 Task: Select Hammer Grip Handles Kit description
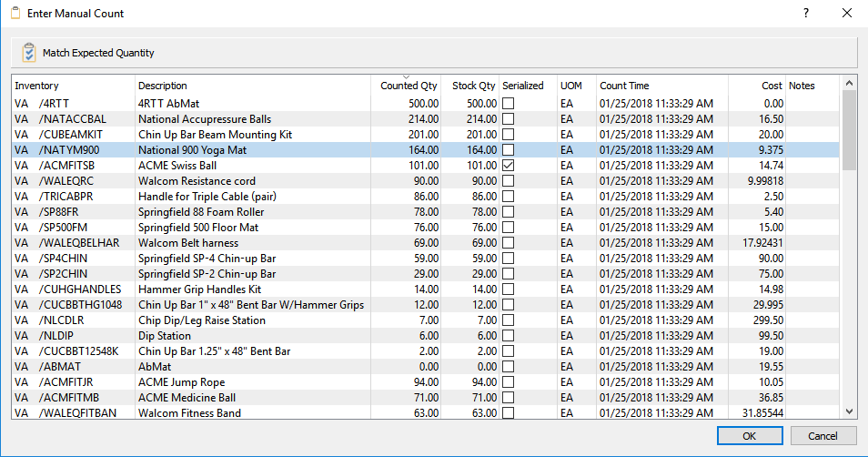(x=200, y=289)
